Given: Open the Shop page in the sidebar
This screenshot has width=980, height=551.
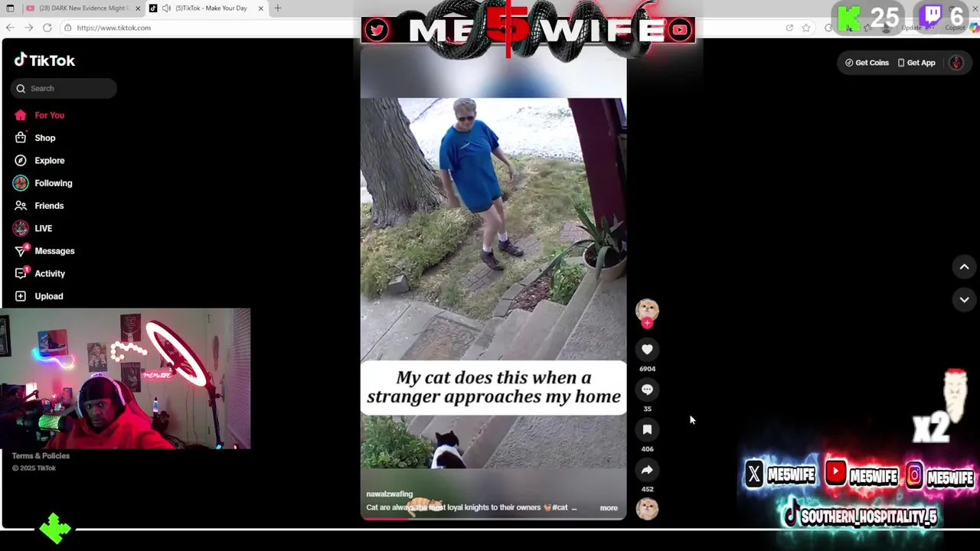Looking at the screenshot, I should (34, 138).
